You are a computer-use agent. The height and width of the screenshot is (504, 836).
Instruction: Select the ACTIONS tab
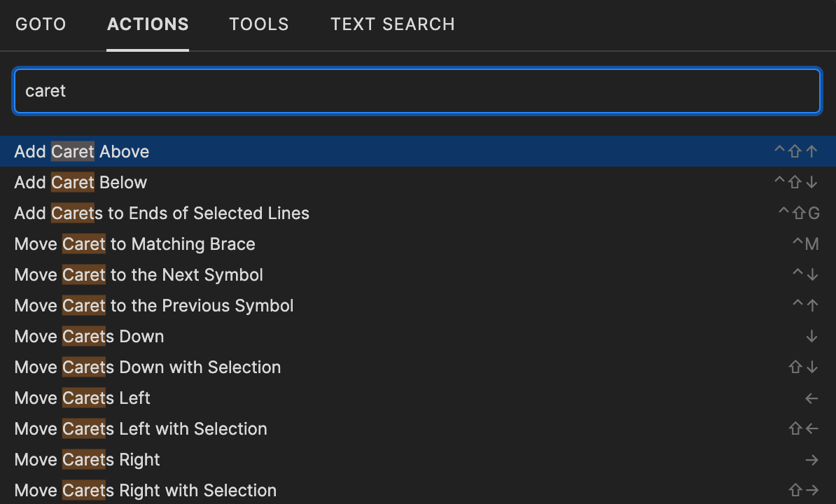[x=148, y=24]
